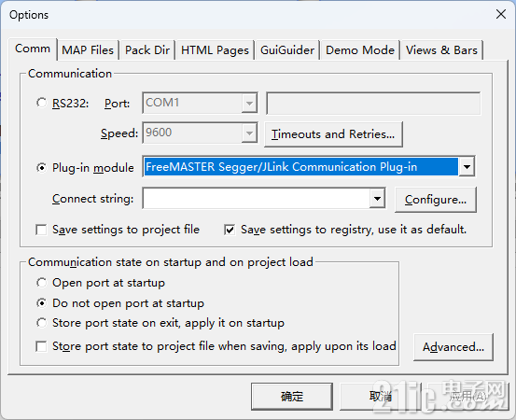Select the GuiGuider tab
Image resolution: width=516 pixels, height=420 pixels.
coord(287,50)
